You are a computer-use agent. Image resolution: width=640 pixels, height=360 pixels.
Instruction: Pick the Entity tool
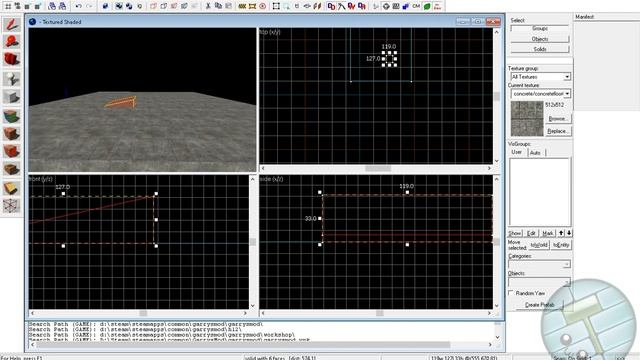11,78
